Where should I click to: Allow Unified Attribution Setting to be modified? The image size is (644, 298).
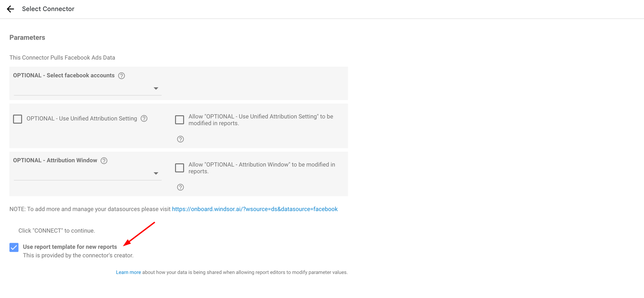(180, 120)
